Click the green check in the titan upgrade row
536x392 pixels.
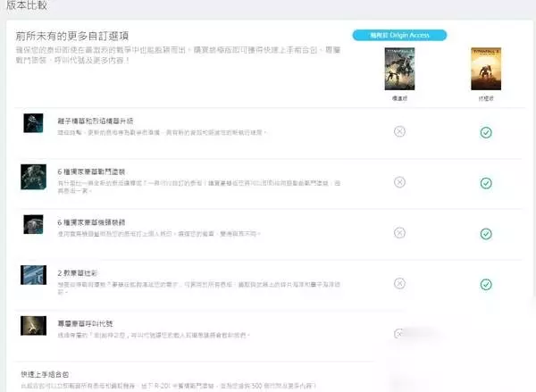(x=486, y=132)
